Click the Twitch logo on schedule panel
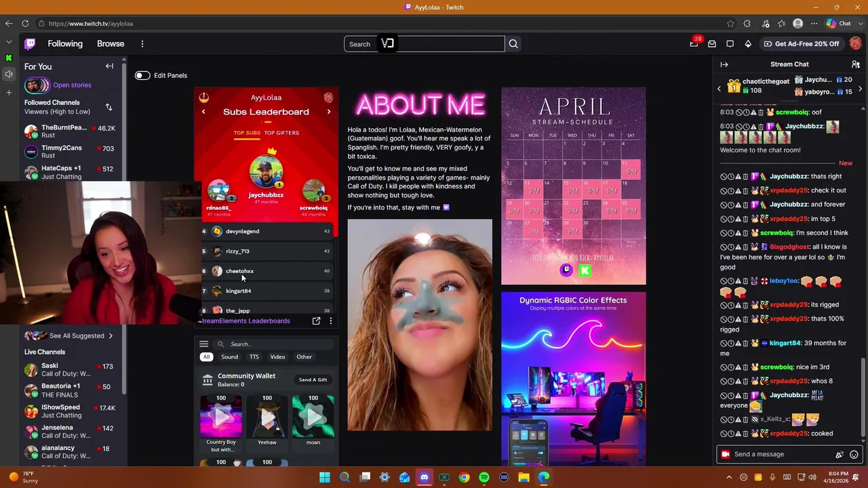 point(567,270)
